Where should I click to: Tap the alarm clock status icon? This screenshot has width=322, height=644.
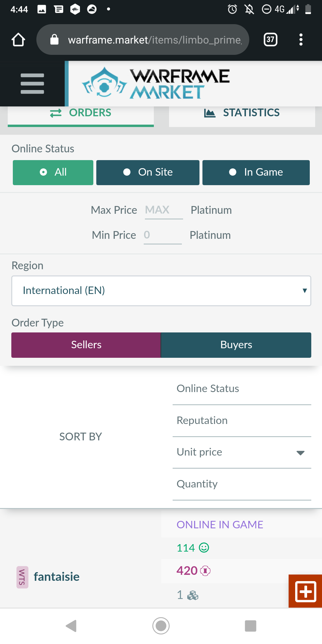(232, 9)
